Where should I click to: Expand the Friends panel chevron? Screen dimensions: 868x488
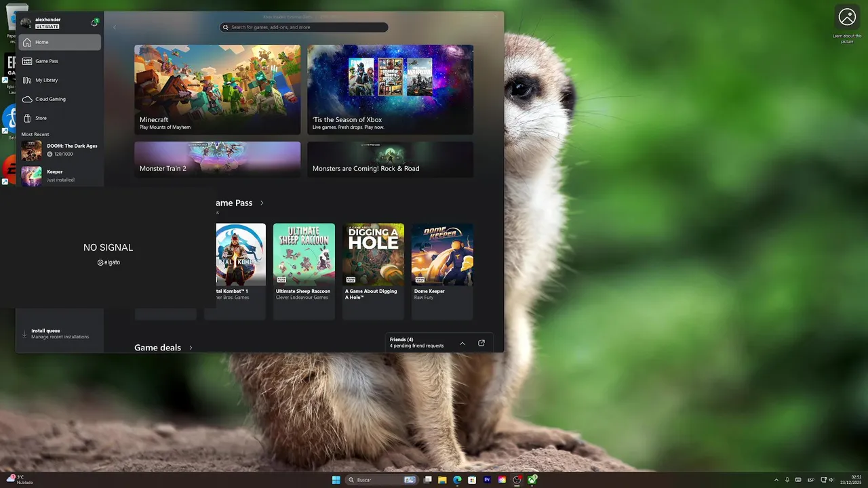click(462, 343)
